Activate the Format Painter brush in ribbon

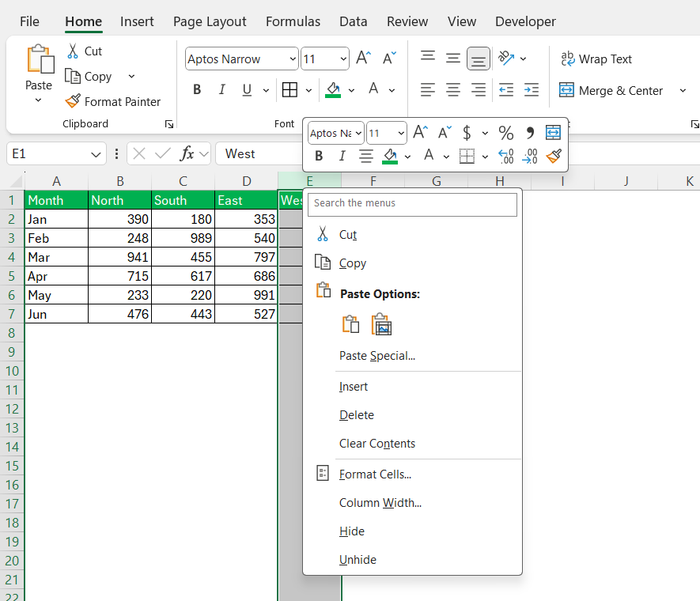point(73,101)
